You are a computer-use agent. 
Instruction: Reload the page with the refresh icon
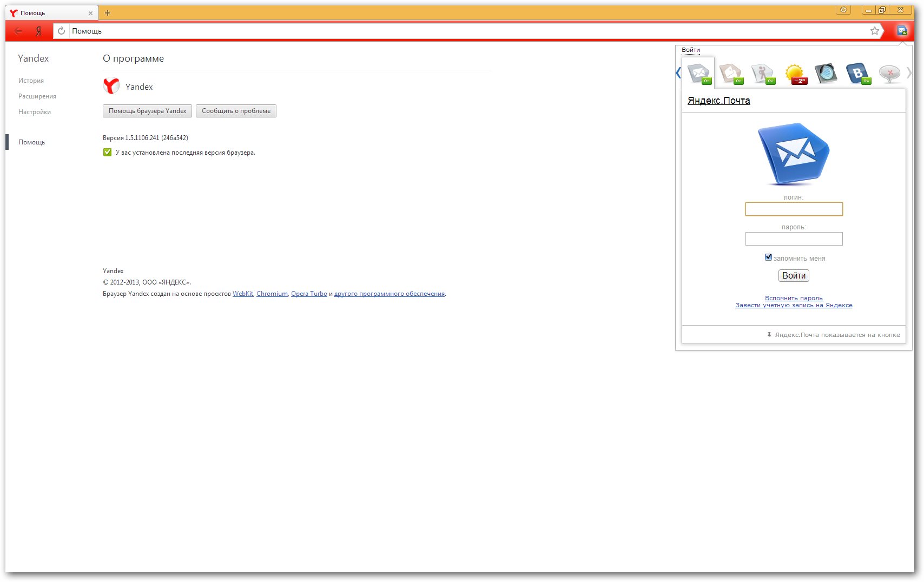(x=62, y=31)
